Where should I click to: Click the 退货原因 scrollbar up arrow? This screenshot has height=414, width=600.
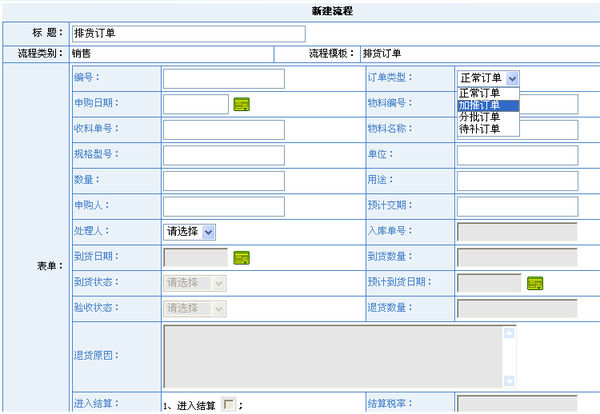[x=509, y=333]
